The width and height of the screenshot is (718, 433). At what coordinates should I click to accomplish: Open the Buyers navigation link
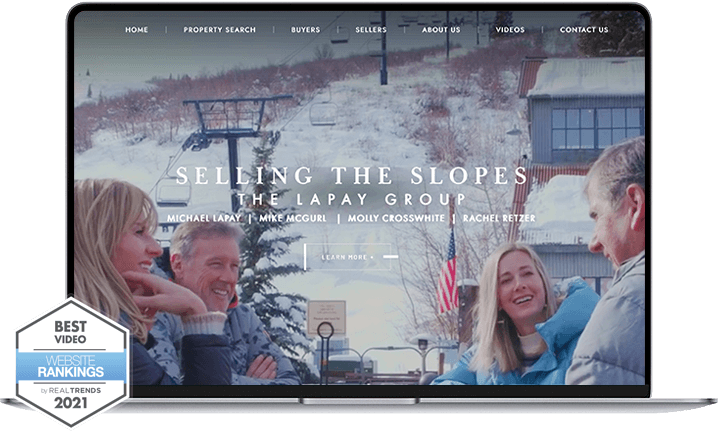coord(305,30)
